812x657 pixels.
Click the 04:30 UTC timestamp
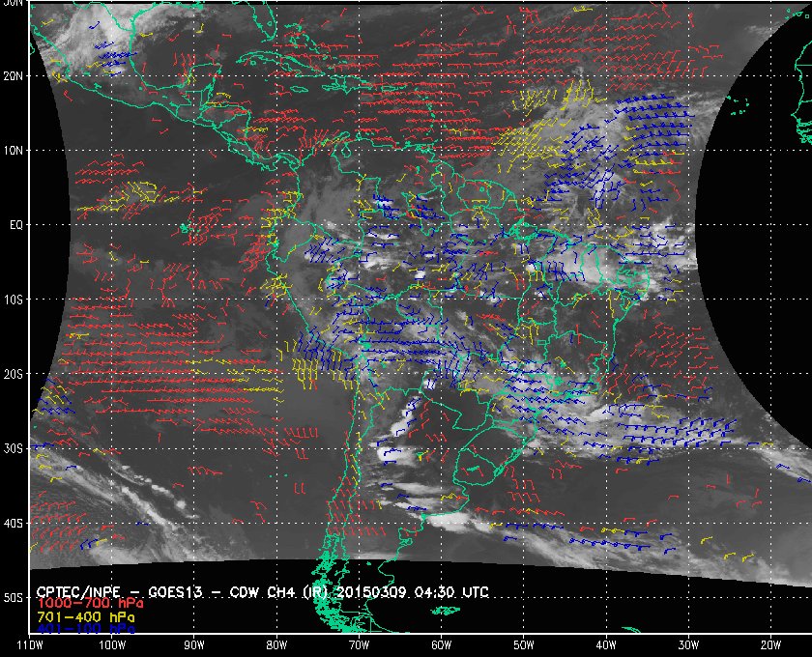[x=451, y=592]
